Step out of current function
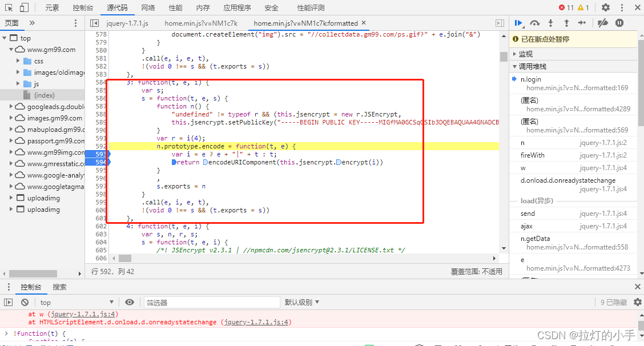 (x=566, y=23)
